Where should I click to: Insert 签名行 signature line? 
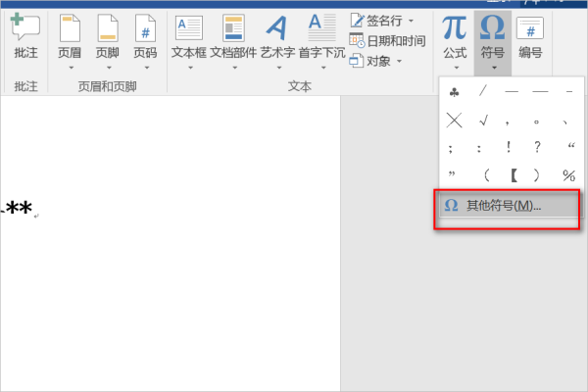(377, 21)
